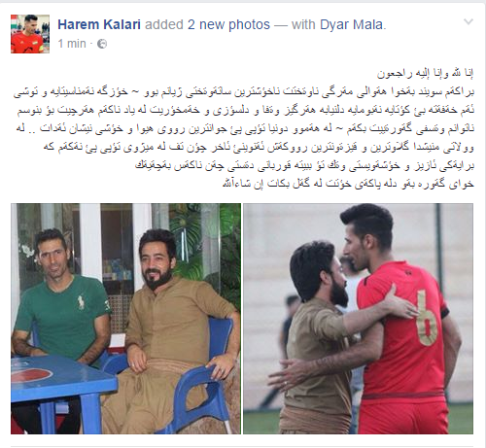Click the word "added" in the post header
Screen dimensions: 486x448
(164, 24)
